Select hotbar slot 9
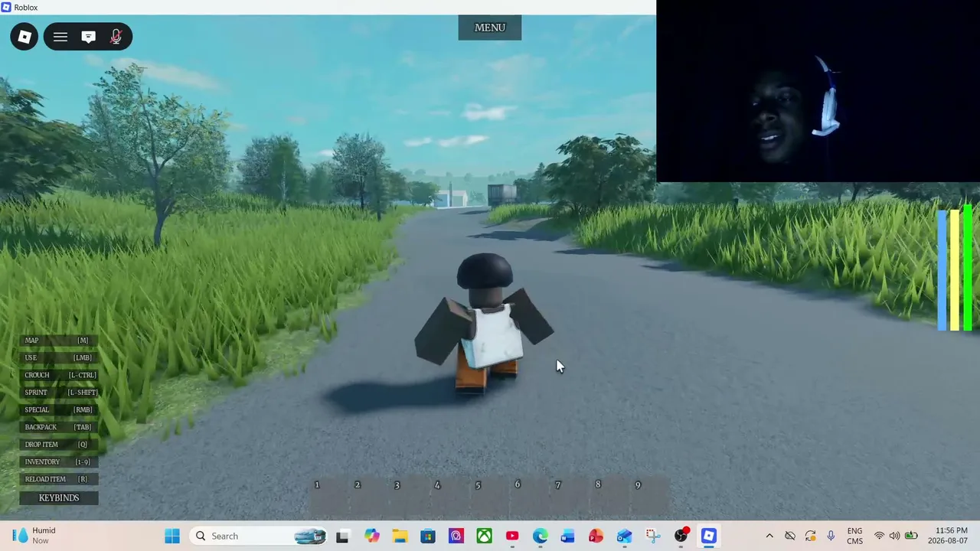Image resolution: width=980 pixels, height=551 pixels. pos(651,496)
